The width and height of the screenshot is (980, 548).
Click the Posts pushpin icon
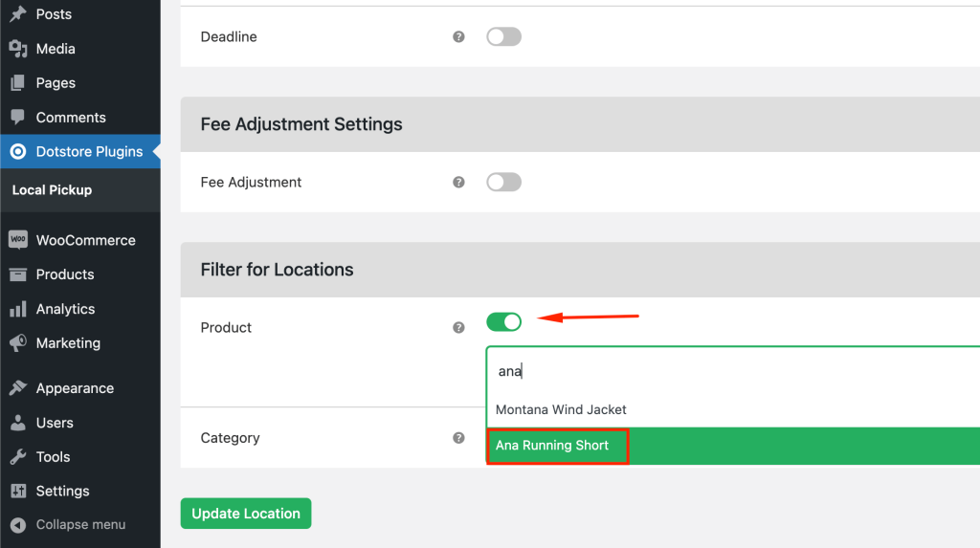[17, 14]
